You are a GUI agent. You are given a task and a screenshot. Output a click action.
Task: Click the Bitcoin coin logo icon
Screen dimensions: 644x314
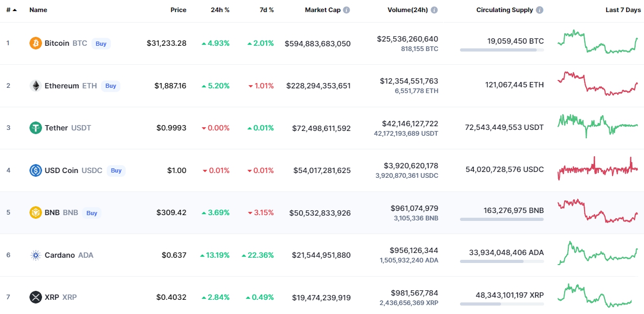pyautogui.click(x=35, y=43)
